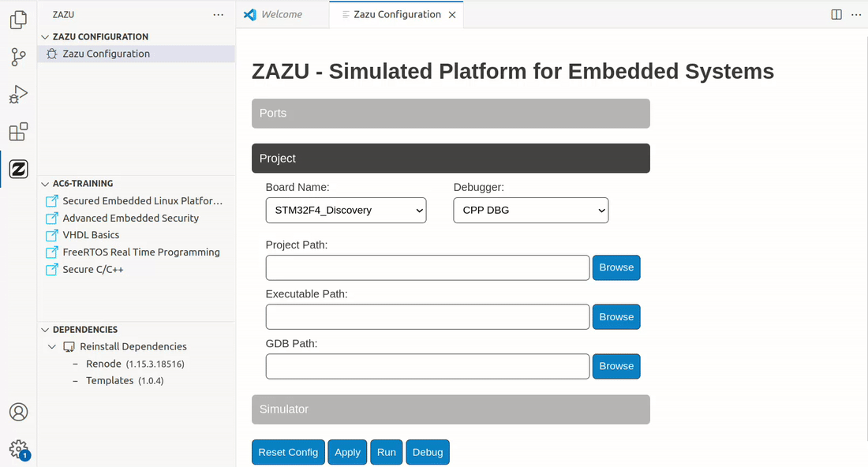Open the Accounts icon
This screenshot has width=868, height=467.
coord(18,412)
